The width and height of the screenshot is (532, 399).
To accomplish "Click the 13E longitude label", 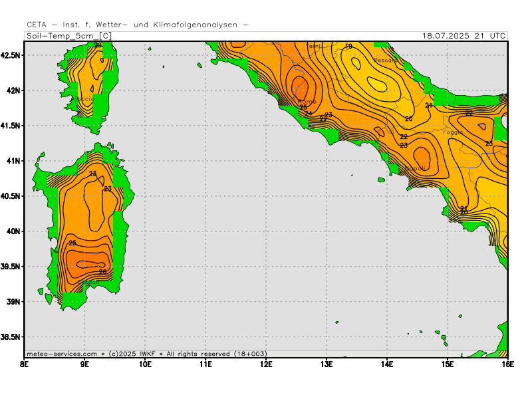I will pyautogui.click(x=327, y=364).
